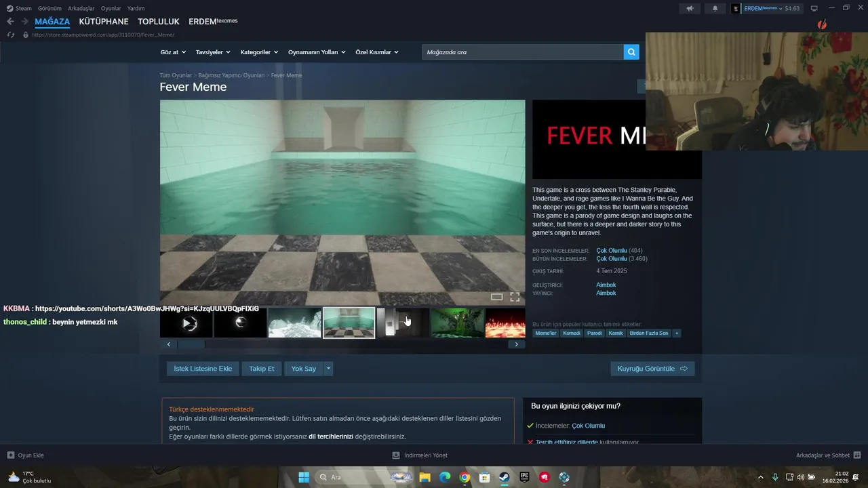Go back with the navigation arrow
868x488 pixels.
point(10,21)
